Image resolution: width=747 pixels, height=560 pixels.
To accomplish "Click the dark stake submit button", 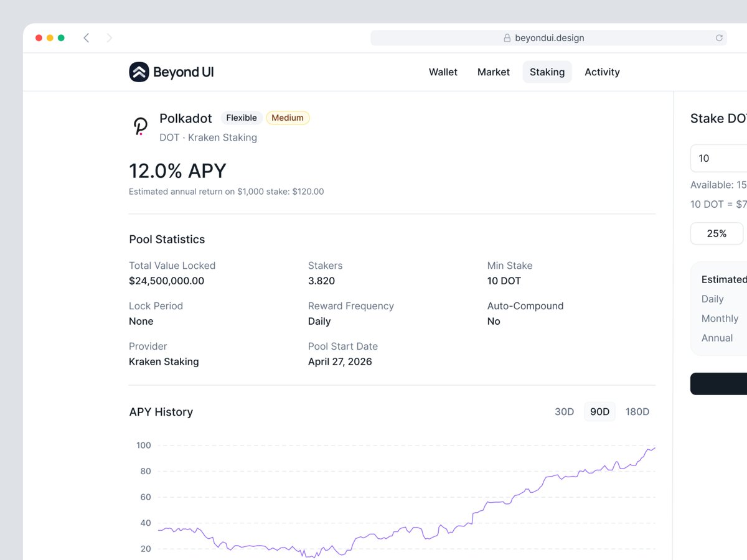I will point(719,384).
